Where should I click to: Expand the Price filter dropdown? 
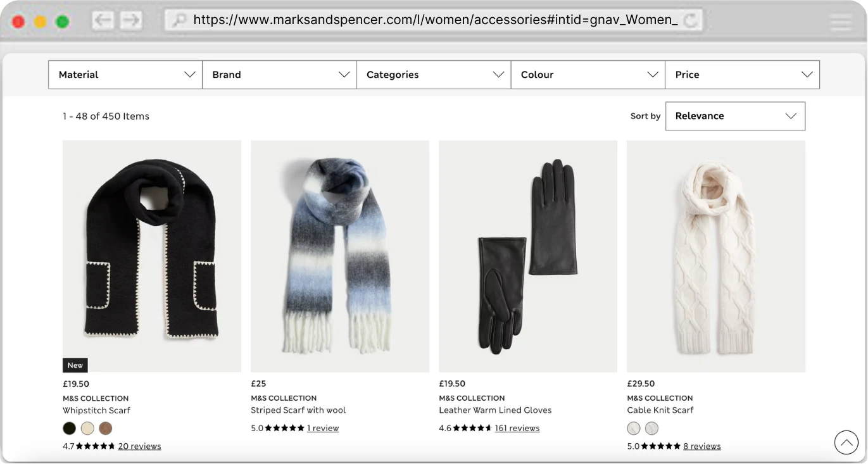click(x=743, y=75)
